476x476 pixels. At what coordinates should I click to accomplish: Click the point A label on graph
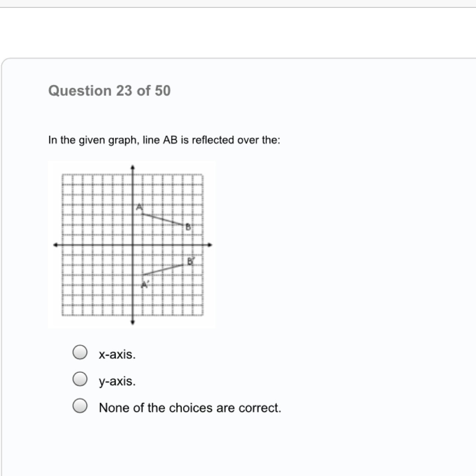pos(140,207)
